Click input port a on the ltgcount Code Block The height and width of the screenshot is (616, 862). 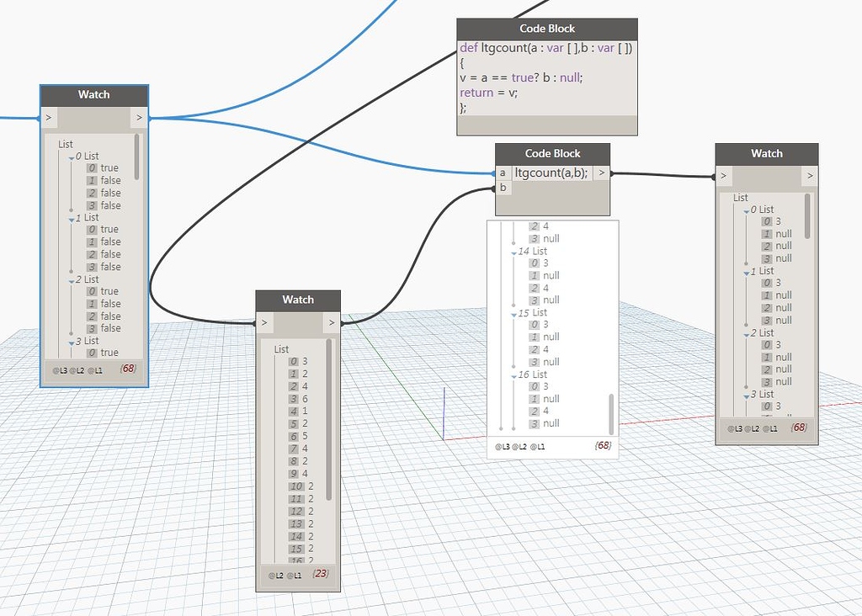[x=502, y=172]
